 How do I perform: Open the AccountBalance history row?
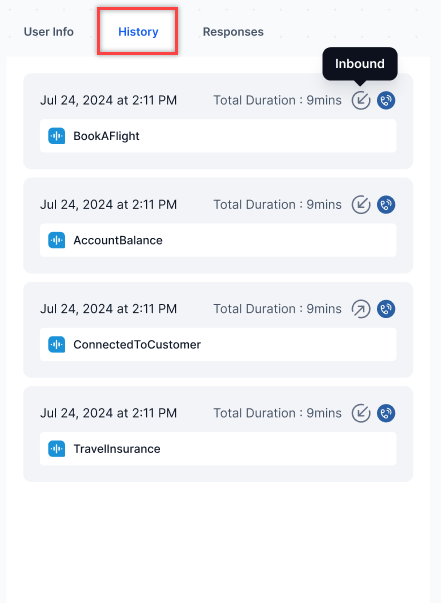click(x=218, y=240)
